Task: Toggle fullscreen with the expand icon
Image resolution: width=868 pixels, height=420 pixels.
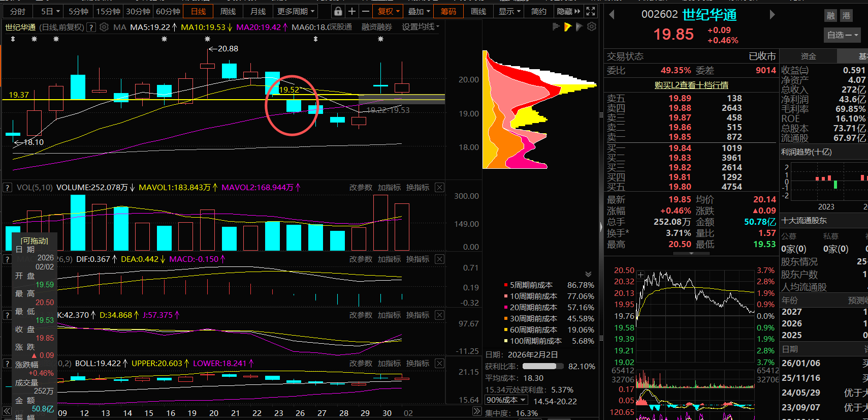Action: tap(590, 11)
